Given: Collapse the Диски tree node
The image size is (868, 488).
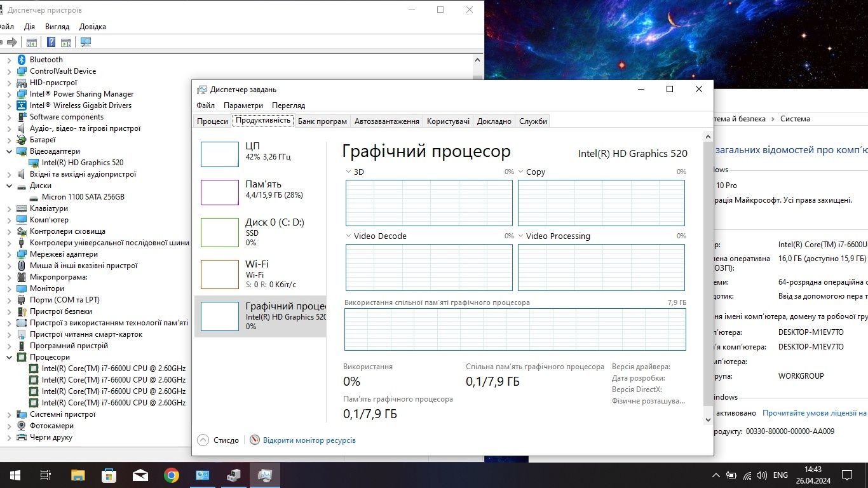Looking at the screenshot, I should click(9, 186).
